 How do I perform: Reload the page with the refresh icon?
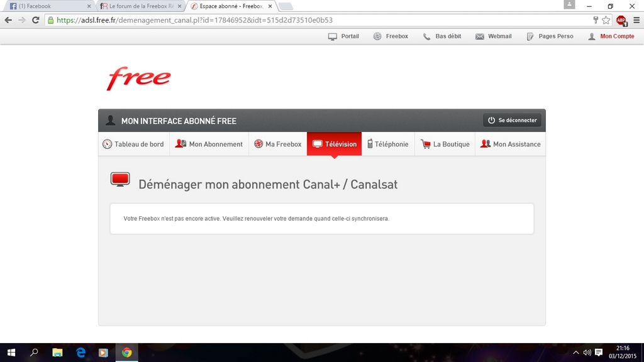[x=36, y=19]
